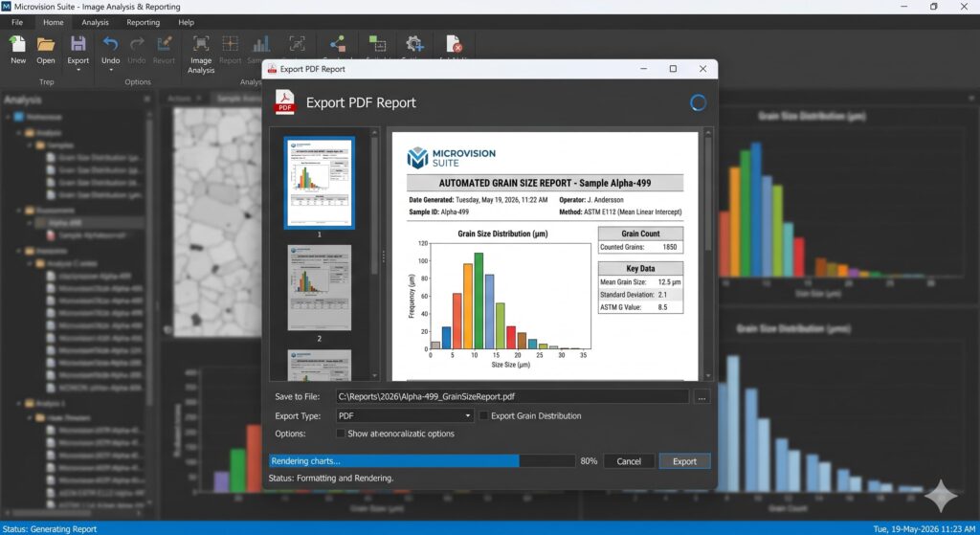Click the large red PDF header icon
Image resolution: width=980 pixels, height=535 pixels.
(x=285, y=102)
